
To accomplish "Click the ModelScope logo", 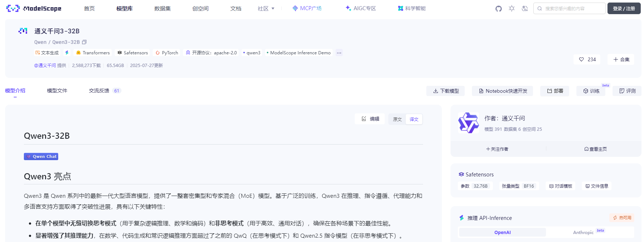I will click(x=34, y=8).
